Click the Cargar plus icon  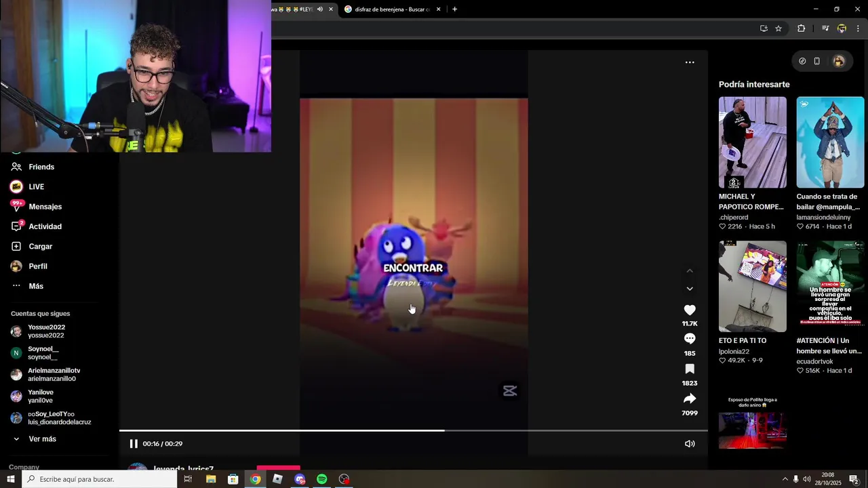pyautogui.click(x=16, y=246)
